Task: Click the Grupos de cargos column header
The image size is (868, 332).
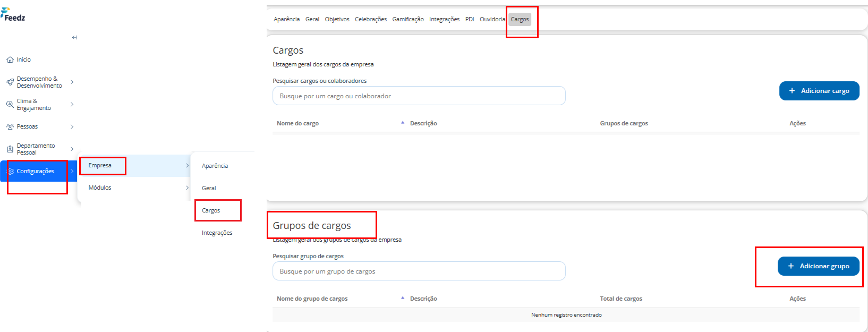Action: tap(624, 123)
